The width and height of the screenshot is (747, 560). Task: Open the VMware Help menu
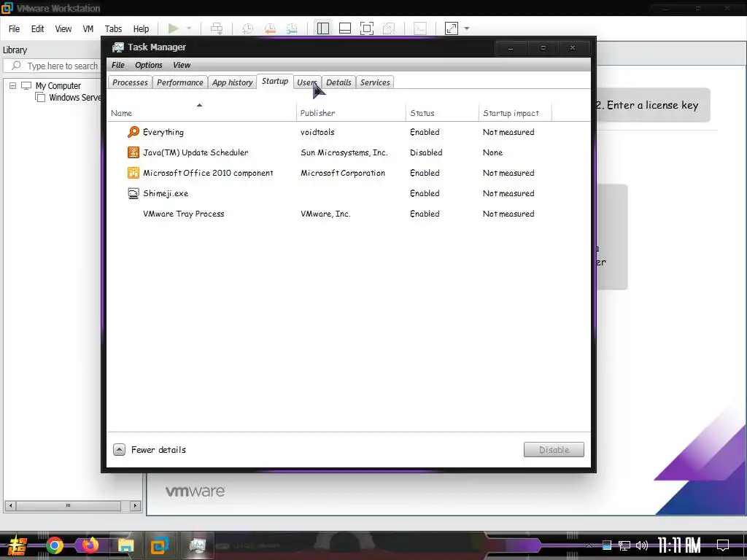pyautogui.click(x=141, y=29)
